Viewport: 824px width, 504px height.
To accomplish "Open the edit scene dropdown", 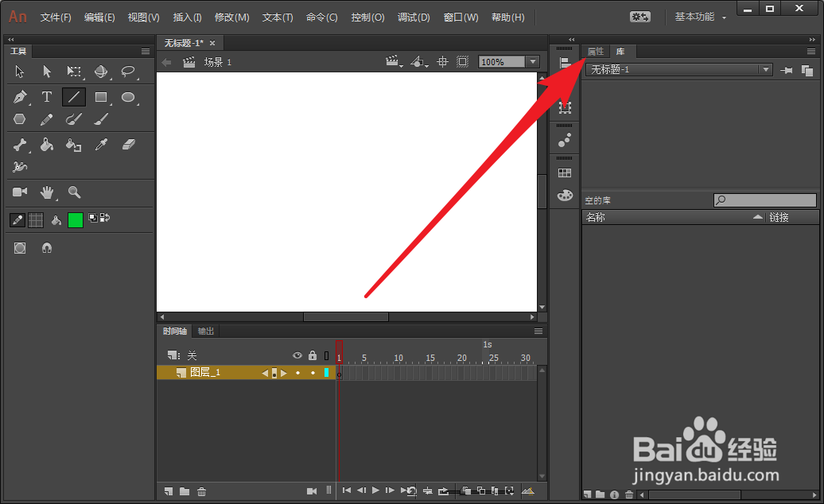I will [x=395, y=62].
